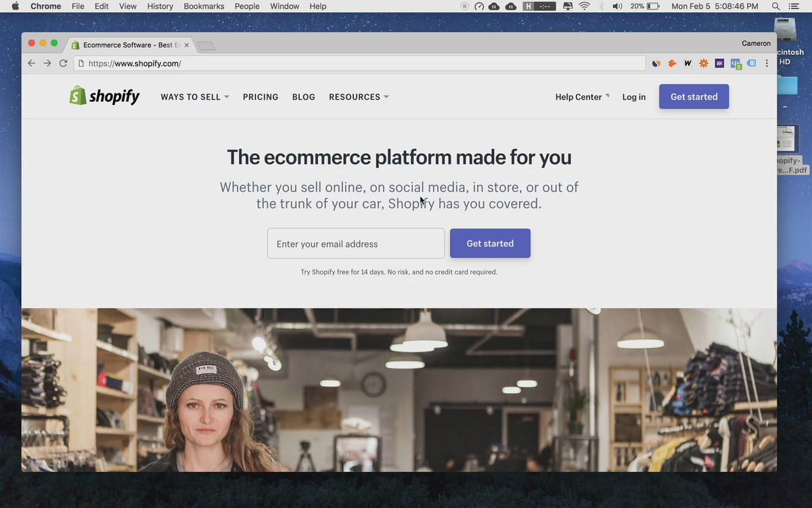This screenshot has height=508, width=812.
Task: Focus the email address input field
Action: click(356, 243)
